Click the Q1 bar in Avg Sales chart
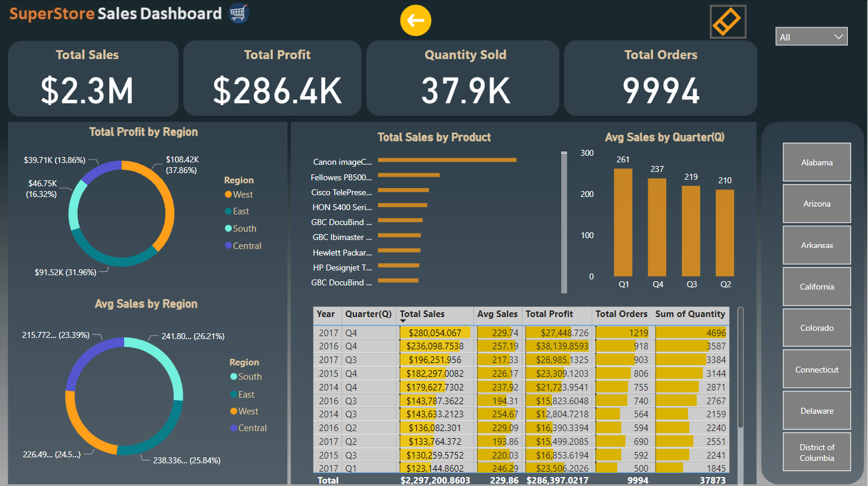 tap(623, 222)
